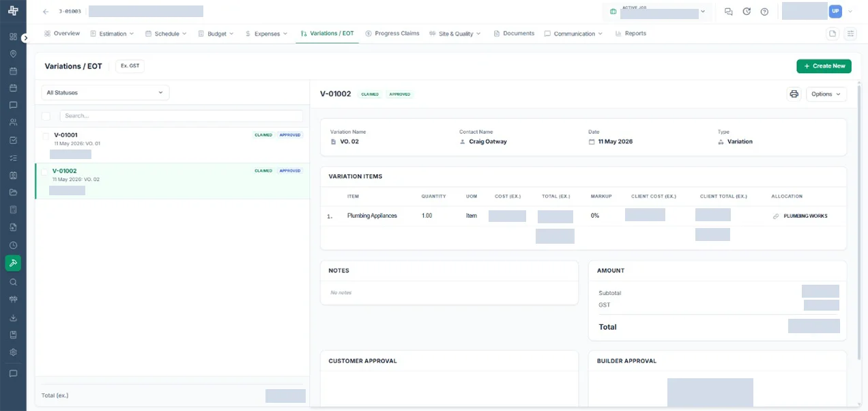Click the Create New button
Viewport: 868px width, 411px height.
pyautogui.click(x=824, y=66)
